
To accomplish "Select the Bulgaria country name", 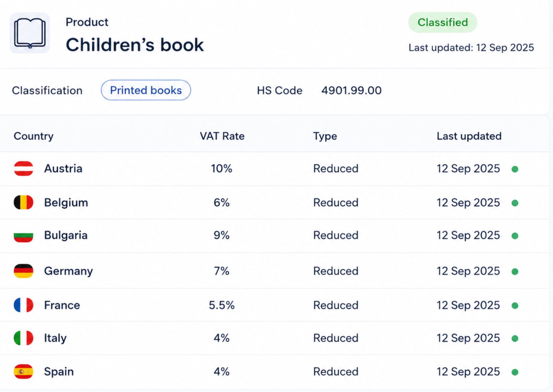I will (66, 235).
